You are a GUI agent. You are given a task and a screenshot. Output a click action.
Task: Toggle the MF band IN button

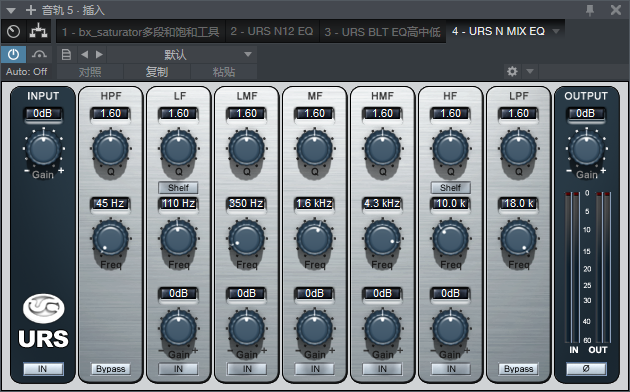(x=315, y=369)
